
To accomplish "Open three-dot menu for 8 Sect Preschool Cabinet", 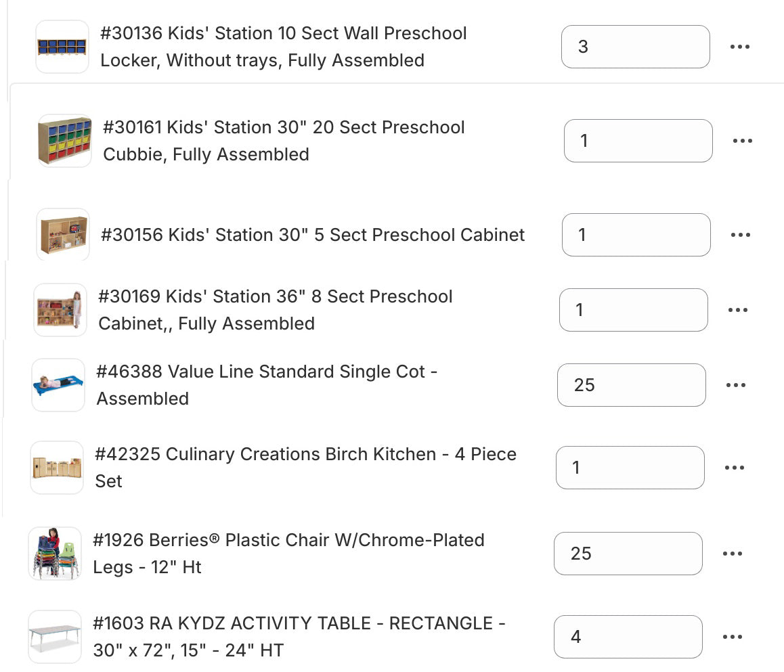I will click(737, 310).
